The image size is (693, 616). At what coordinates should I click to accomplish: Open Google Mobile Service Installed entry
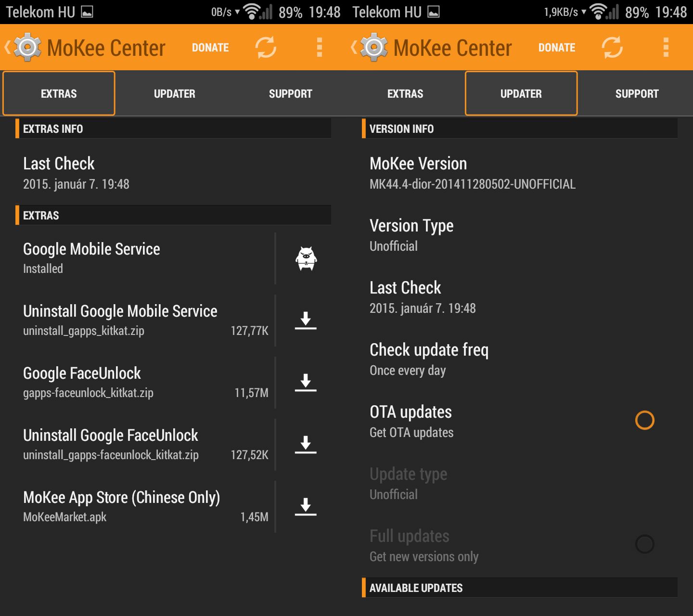(x=144, y=258)
